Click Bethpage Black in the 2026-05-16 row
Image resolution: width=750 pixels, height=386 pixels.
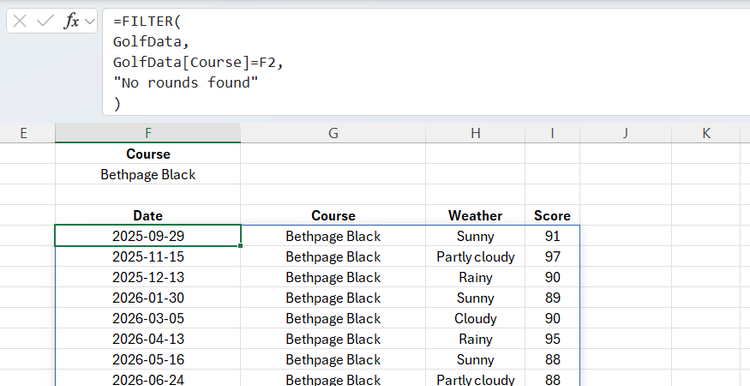point(333,359)
